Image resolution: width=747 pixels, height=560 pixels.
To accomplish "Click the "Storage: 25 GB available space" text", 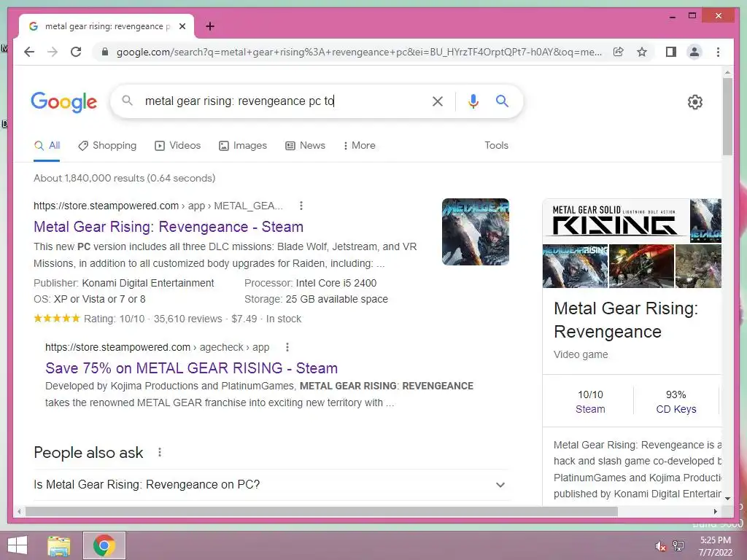I will tap(316, 300).
